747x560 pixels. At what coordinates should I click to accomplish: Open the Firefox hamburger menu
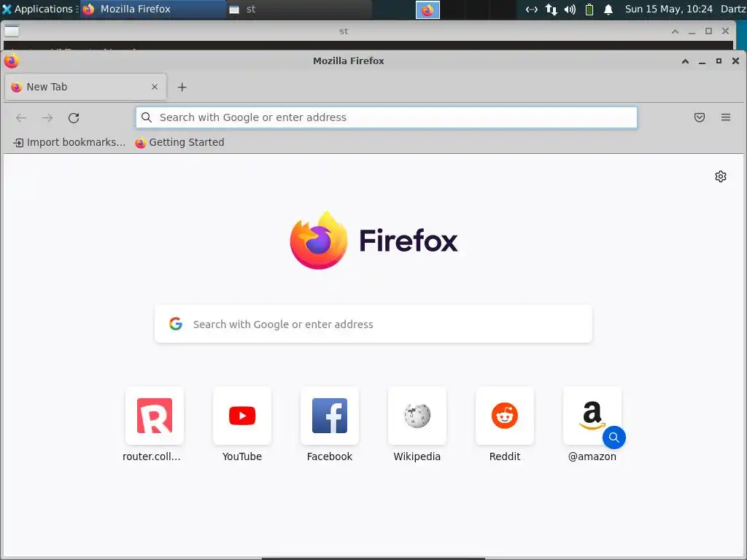(x=726, y=117)
